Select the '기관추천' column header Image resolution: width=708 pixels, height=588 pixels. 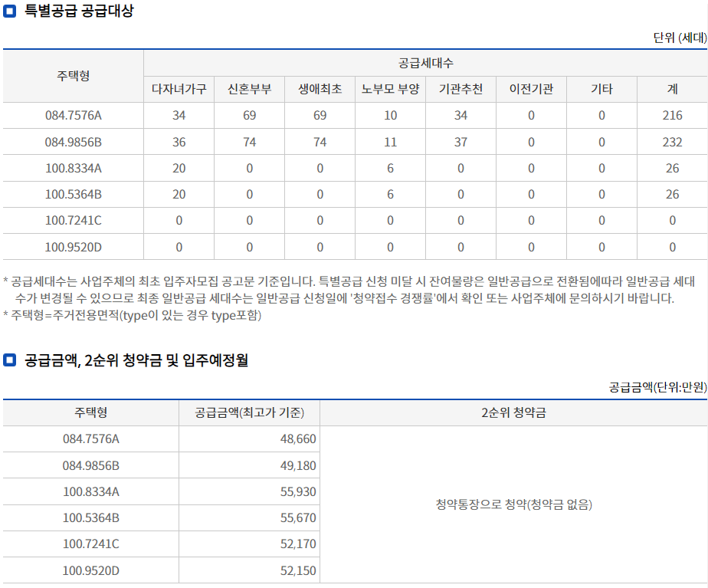click(x=461, y=89)
